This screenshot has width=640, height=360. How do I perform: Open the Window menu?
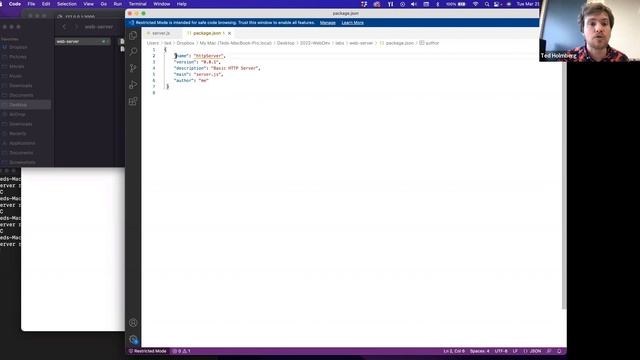click(x=162, y=4)
